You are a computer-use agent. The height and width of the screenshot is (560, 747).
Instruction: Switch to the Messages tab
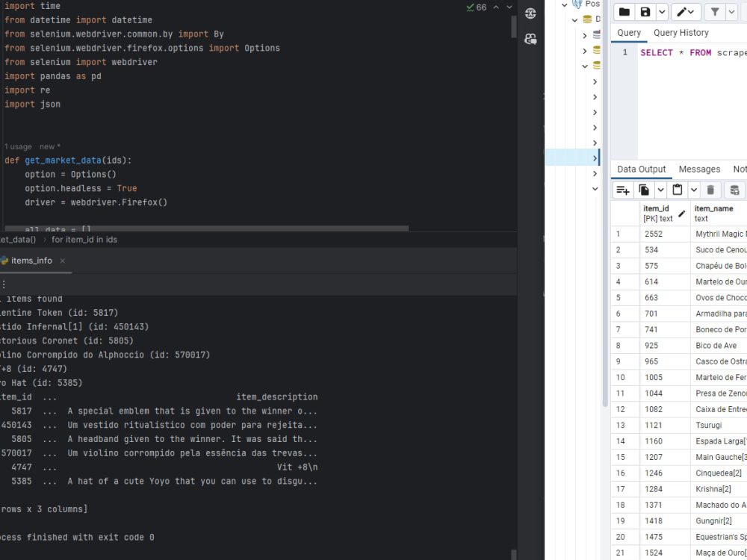pyautogui.click(x=699, y=169)
